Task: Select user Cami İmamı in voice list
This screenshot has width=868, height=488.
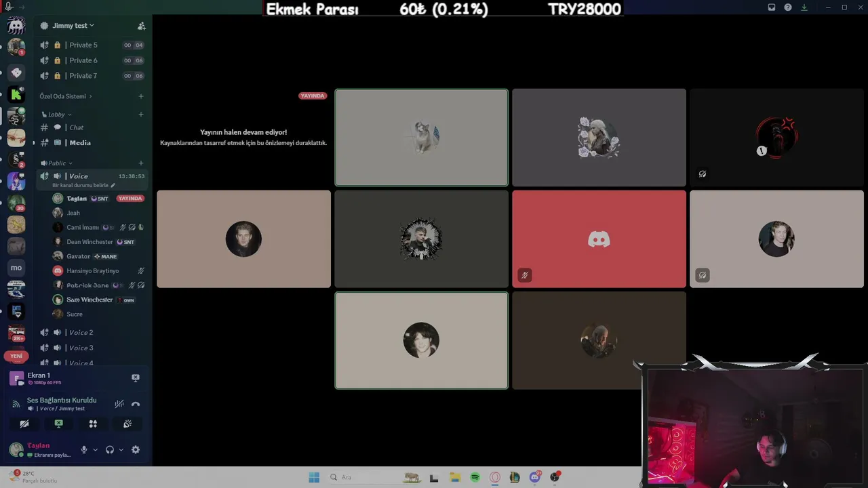Action: 98,228
